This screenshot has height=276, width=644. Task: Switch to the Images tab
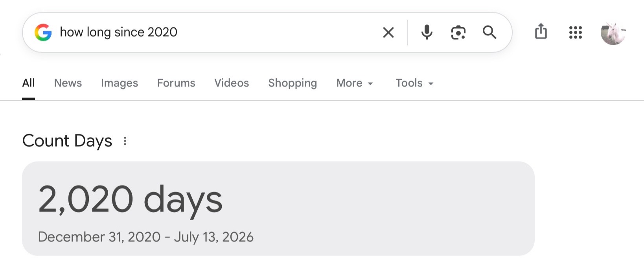pyautogui.click(x=120, y=83)
